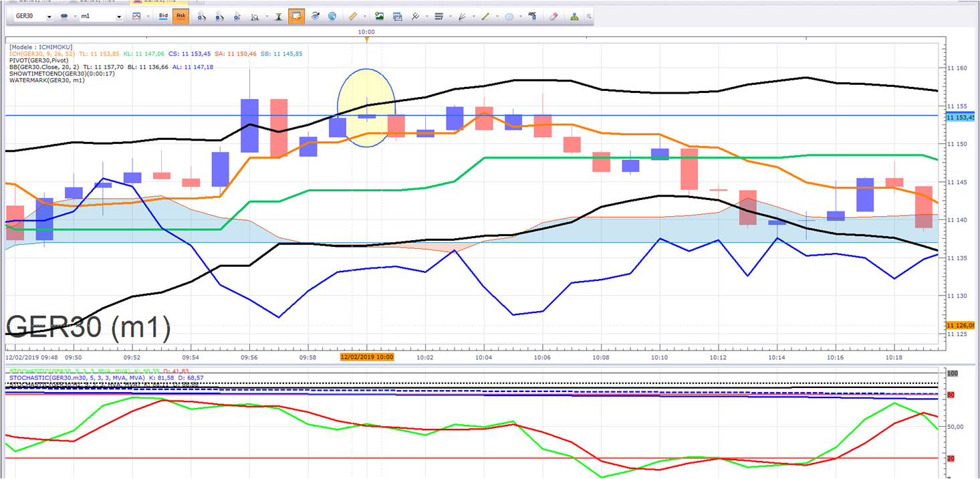Toggle the Ask price button
This screenshot has height=479, width=980.
tap(180, 16)
